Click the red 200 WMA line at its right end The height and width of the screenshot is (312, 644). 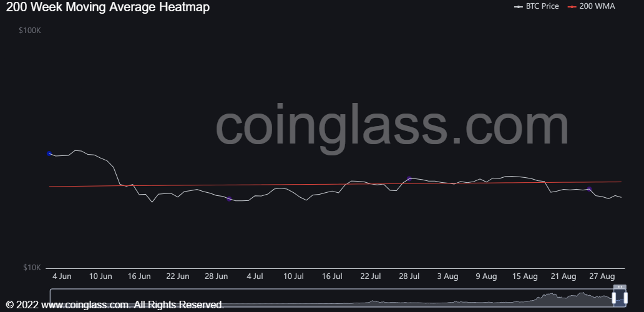point(620,182)
